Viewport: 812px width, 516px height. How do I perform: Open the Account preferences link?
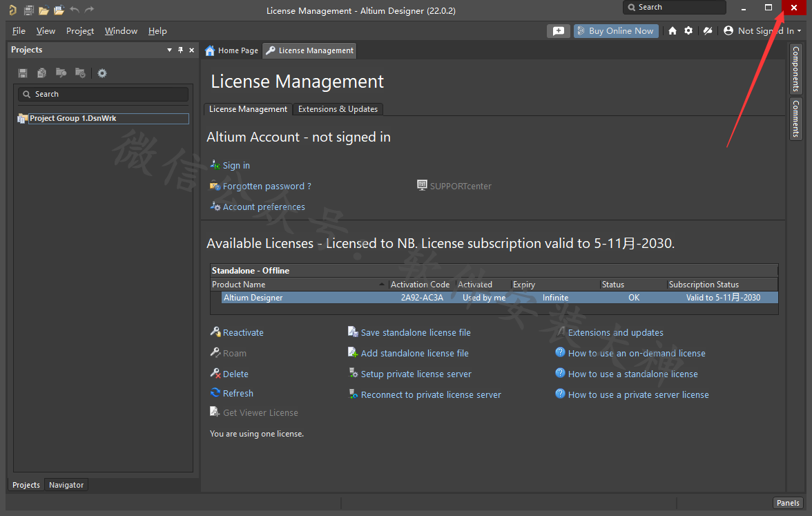tap(264, 207)
